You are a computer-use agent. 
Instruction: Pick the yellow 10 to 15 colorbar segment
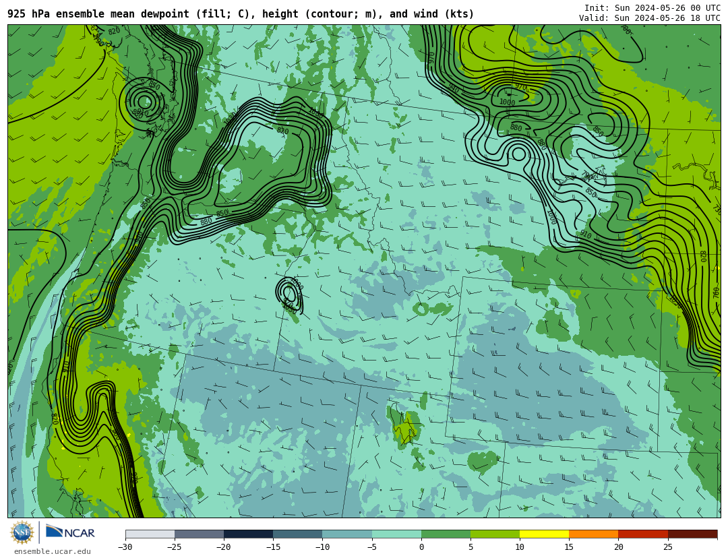point(544,534)
